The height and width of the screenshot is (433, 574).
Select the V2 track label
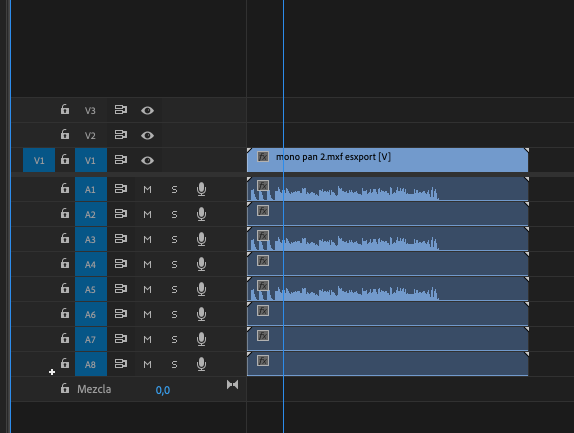coord(90,135)
